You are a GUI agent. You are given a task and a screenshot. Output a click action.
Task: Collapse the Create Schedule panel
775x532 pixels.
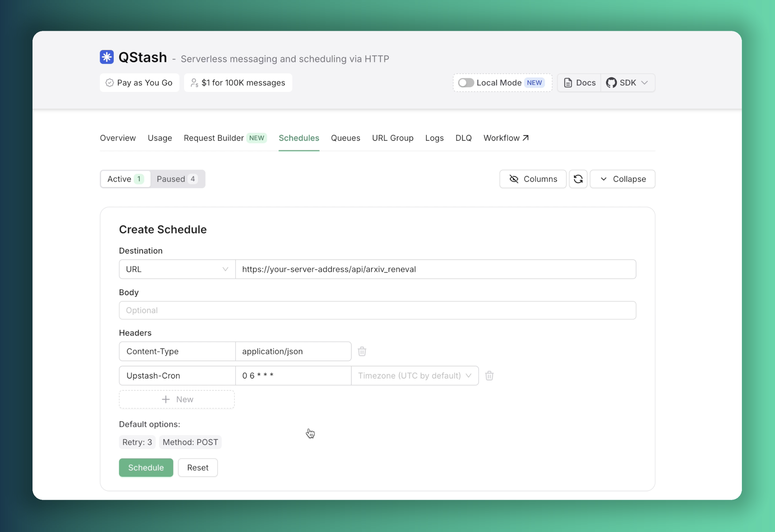[x=622, y=179]
